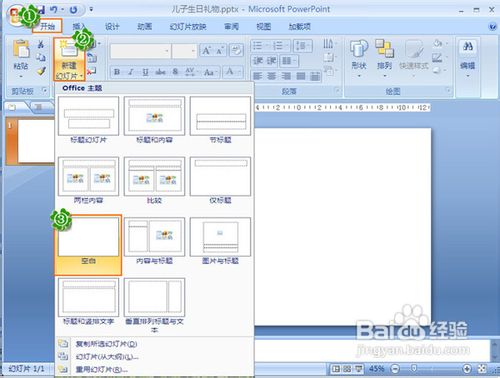This screenshot has width=500, height=378.
Task: Select the Blank (空白) slide layout
Action: (88, 245)
